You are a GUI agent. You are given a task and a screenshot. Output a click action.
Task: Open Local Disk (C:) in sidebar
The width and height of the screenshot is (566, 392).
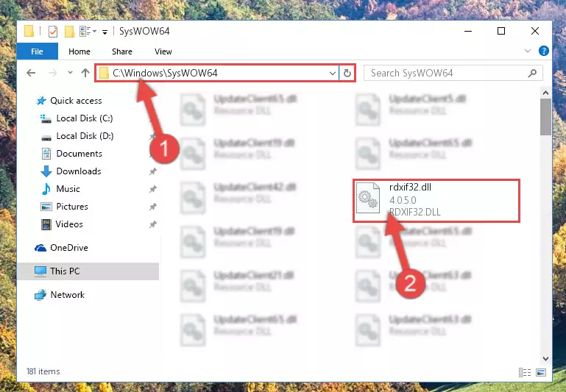(85, 118)
